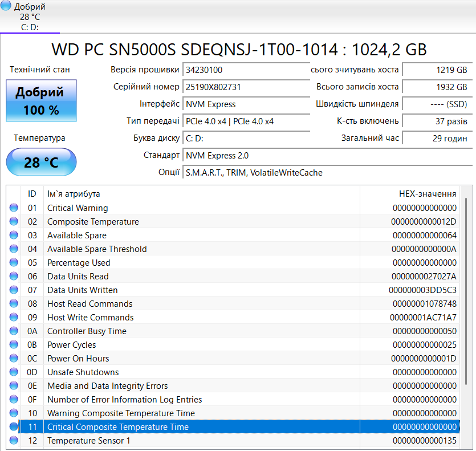Click the status icon for Temperature Sensor 1

(14, 441)
